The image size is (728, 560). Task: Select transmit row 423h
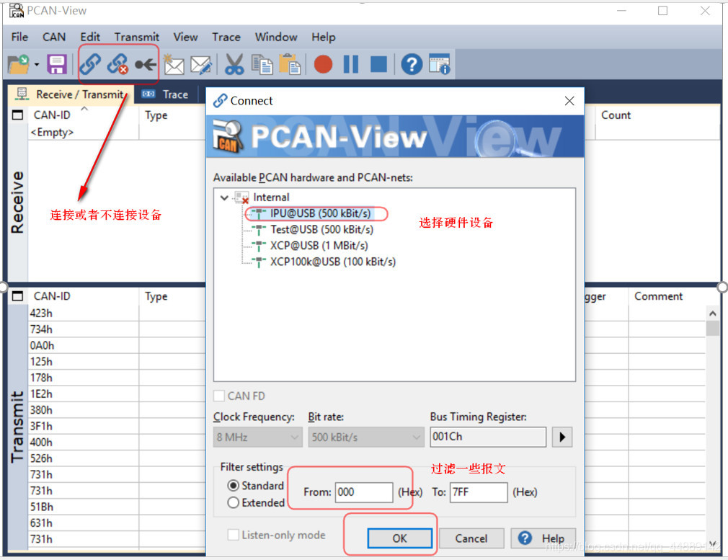coord(41,314)
